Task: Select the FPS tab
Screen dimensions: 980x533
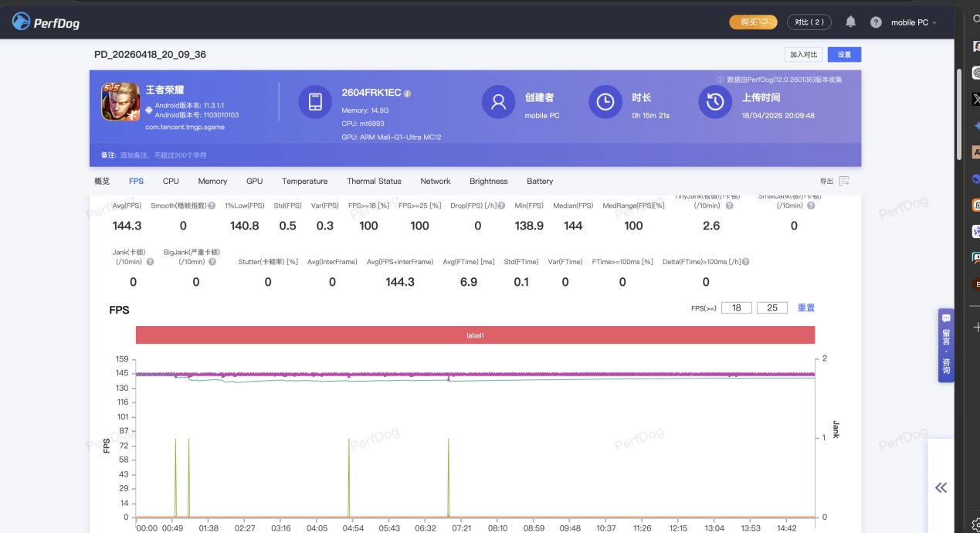Action: coord(136,181)
